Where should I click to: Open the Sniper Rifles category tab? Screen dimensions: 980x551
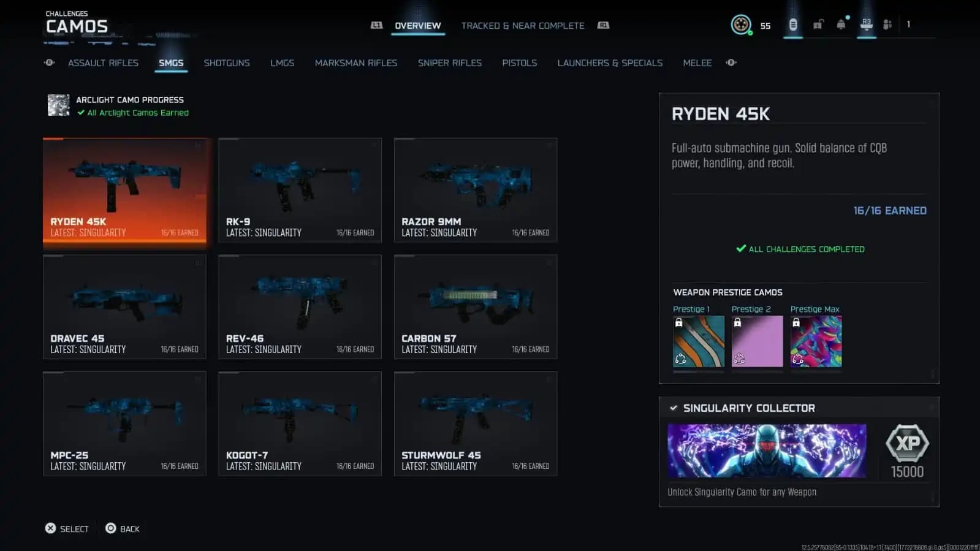click(449, 63)
